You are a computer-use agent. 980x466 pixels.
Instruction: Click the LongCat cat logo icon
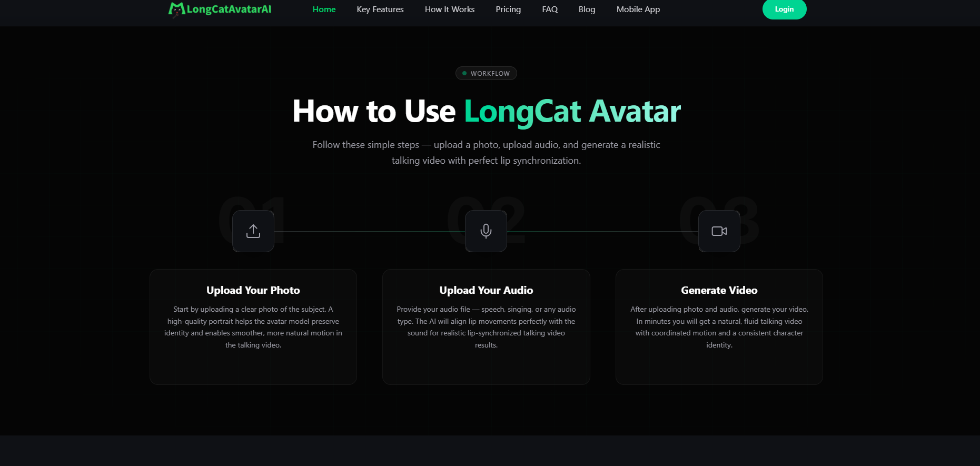pyautogui.click(x=176, y=9)
